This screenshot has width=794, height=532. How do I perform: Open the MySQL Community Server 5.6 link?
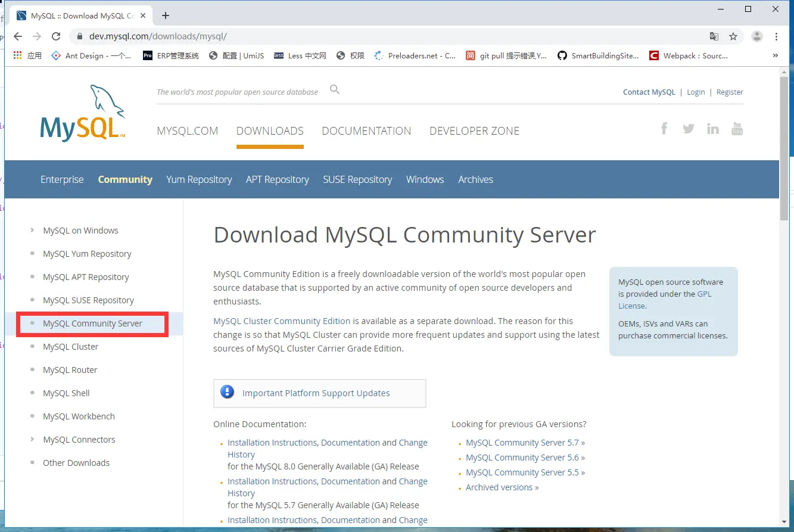coord(525,458)
